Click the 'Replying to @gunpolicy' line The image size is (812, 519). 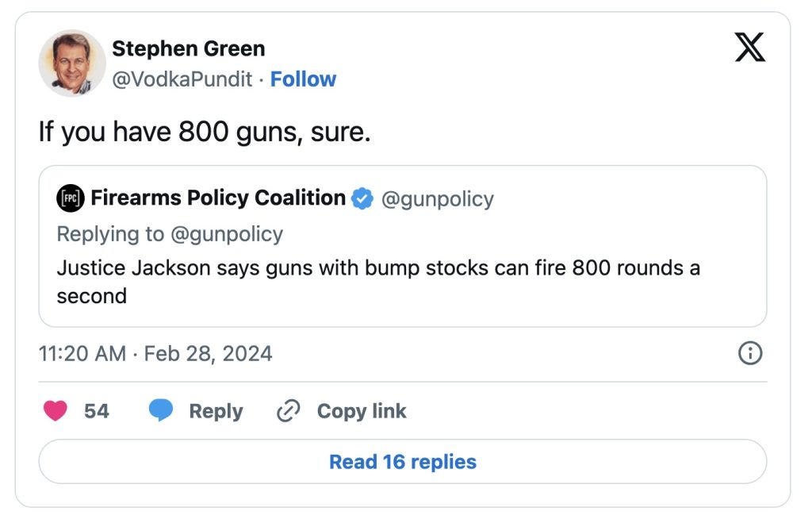170,234
